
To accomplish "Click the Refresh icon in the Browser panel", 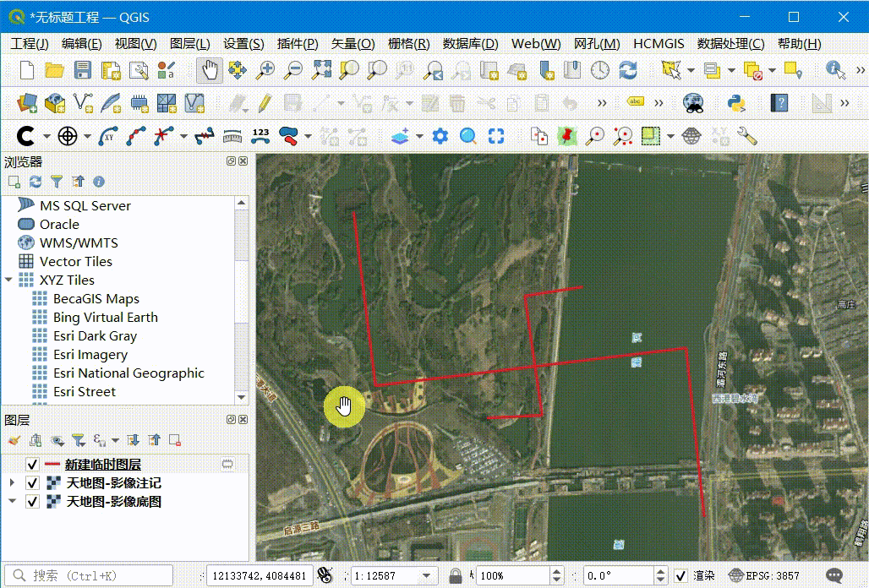I will click(x=36, y=182).
